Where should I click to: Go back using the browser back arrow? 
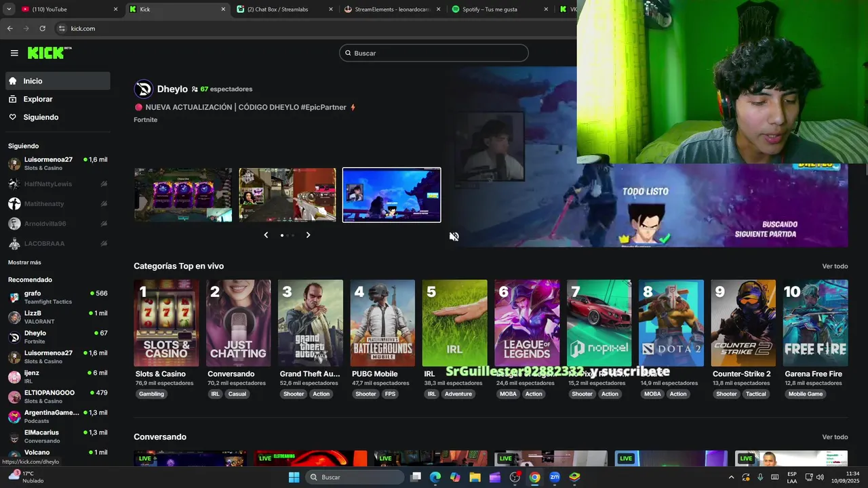[9, 28]
